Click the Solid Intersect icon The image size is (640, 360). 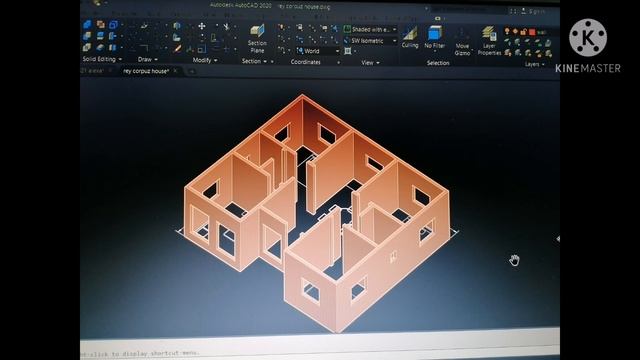113,25
